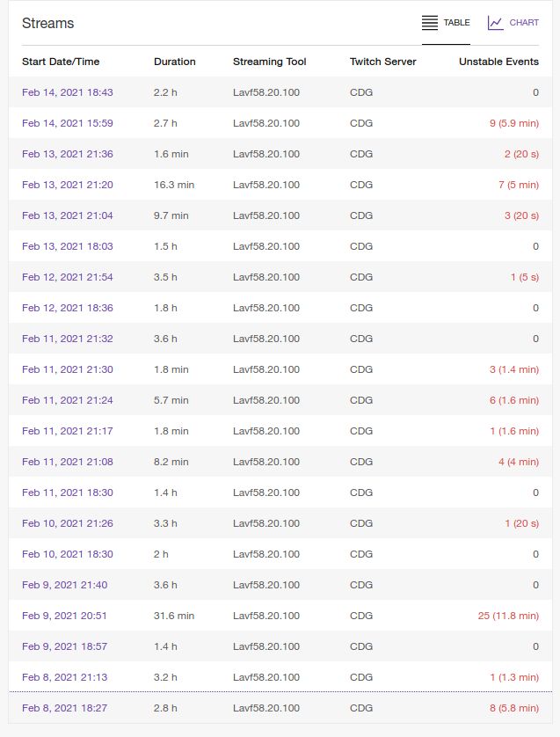Click the table view list icon
Image resolution: width=560 pixels, height=737 pixels.
click(x=430, y=23)
